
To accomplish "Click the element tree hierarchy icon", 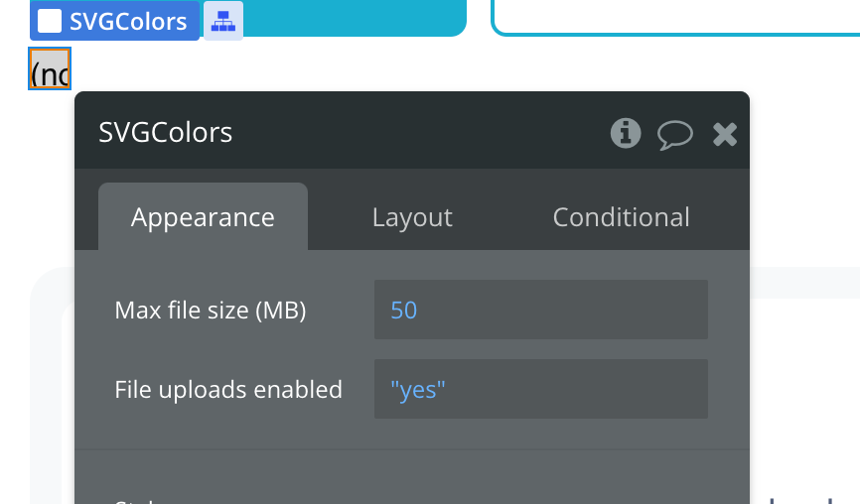I will tap(222, 21).
